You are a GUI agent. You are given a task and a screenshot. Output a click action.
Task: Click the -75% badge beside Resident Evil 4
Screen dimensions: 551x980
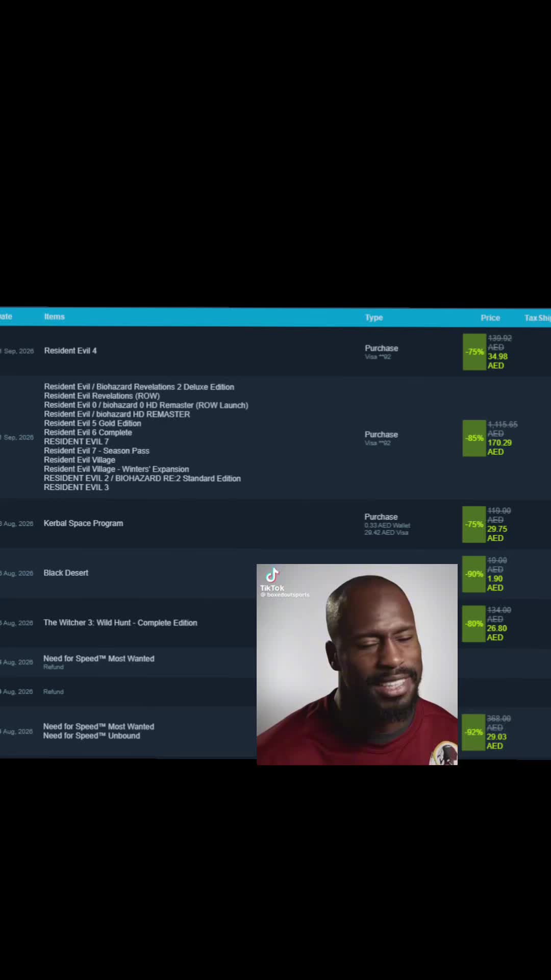coord(474,352)
